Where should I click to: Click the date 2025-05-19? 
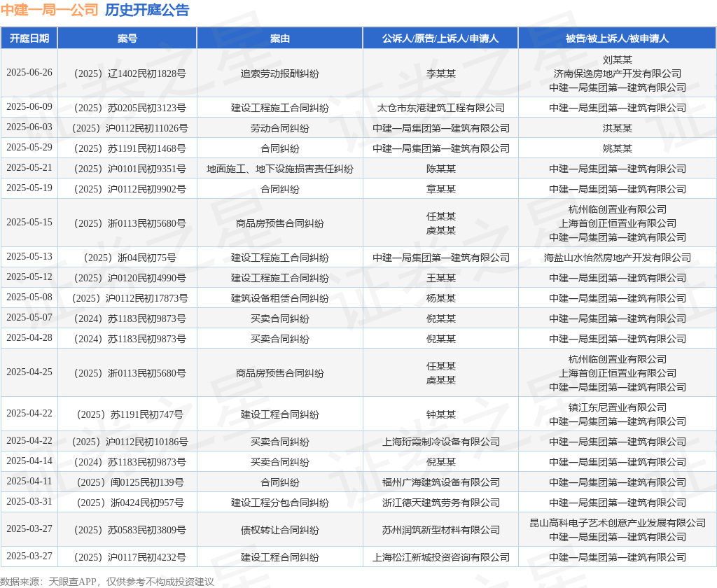pos(29,188)
